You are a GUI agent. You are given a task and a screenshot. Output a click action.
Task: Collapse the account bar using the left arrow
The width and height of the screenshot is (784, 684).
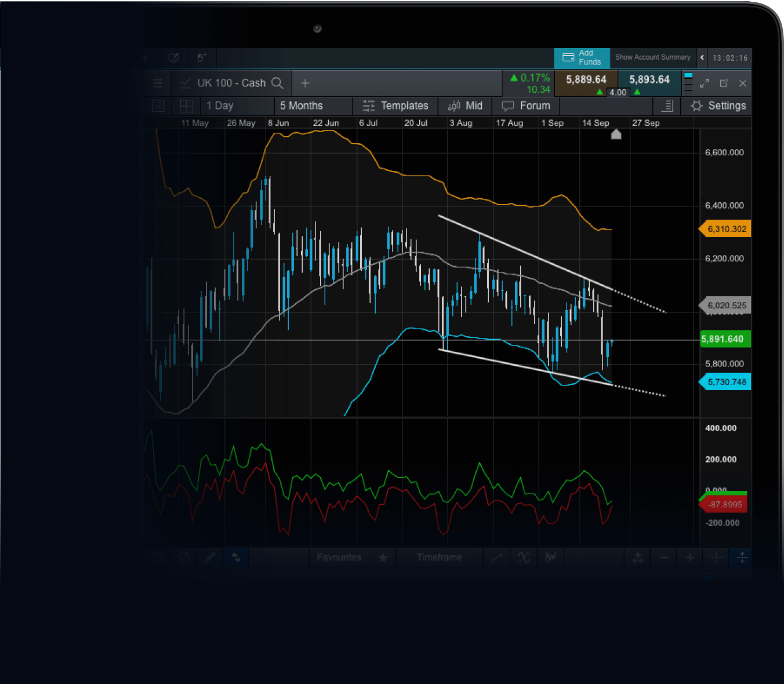coord(702,57)
